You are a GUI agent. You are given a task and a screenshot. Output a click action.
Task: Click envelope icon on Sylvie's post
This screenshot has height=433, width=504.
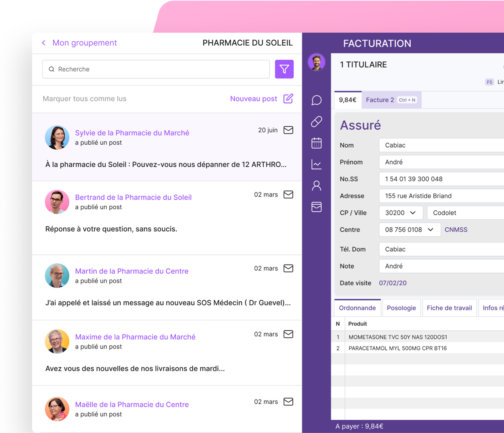pyautogui.click(x=288, y=130)
